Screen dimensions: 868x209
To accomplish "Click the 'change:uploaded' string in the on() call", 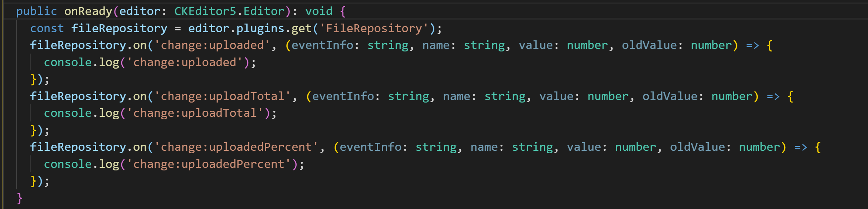I will 212,45.
